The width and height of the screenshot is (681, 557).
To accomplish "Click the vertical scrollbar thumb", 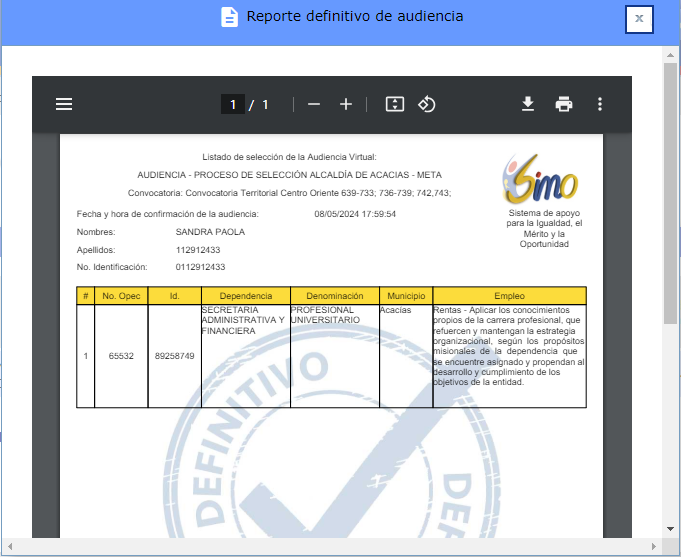I will tap(671, 190).
